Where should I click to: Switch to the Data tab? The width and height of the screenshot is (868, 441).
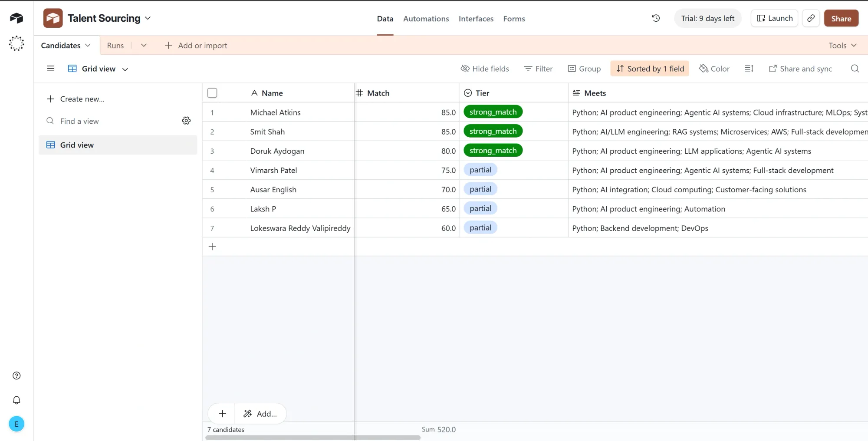click(x=385, y=19)
